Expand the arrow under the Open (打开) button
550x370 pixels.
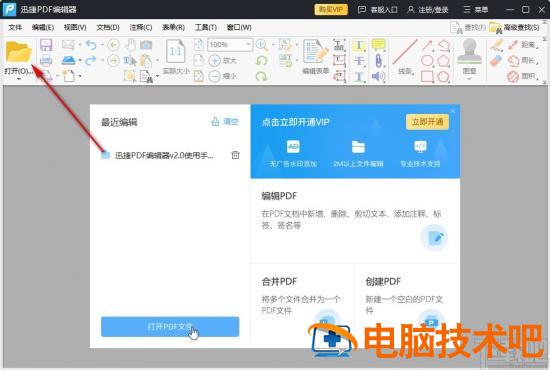pyautogui.click(x=19, y=79)
